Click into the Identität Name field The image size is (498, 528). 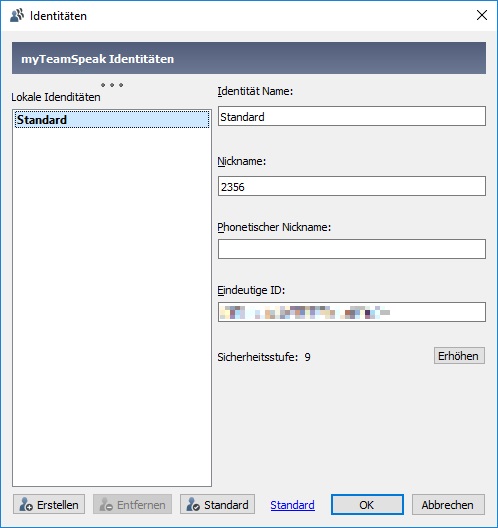point(352,116)
